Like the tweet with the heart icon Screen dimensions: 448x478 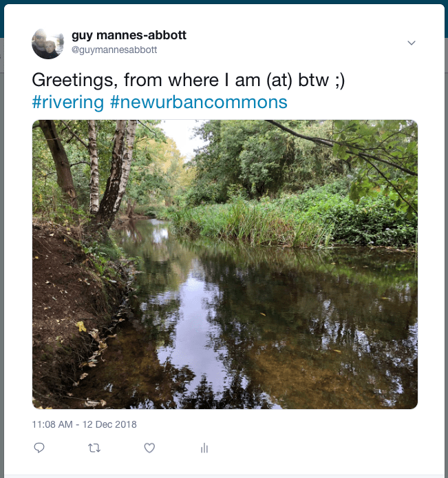click(x=149, y=448)
